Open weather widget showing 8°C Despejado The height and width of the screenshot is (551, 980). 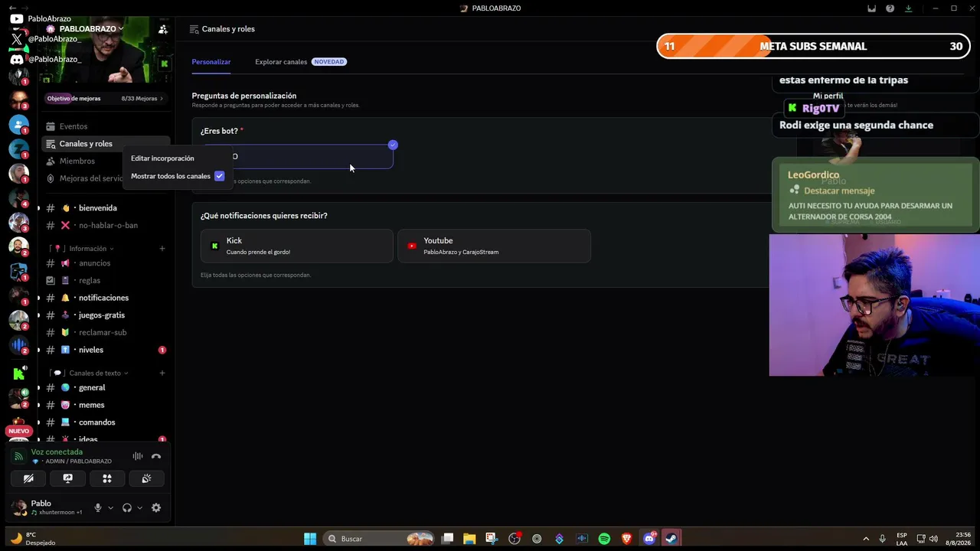click(34, 539)
